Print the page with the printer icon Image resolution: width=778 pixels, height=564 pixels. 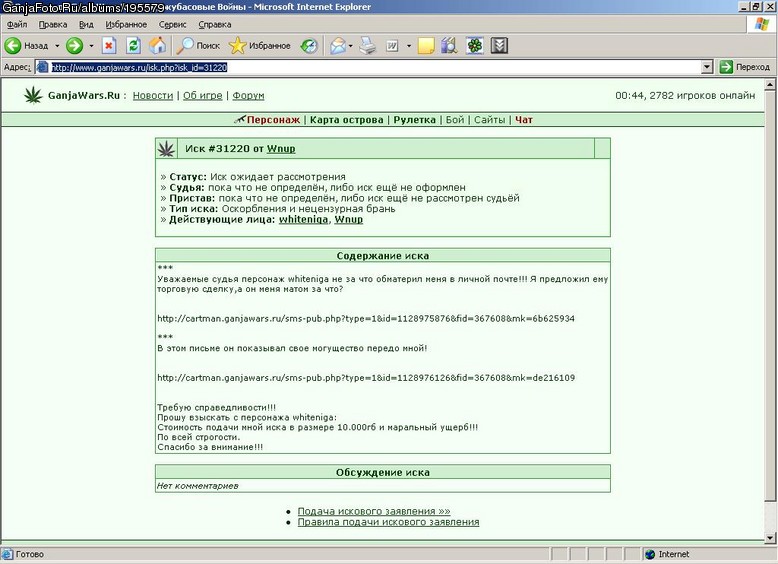pyautogui.click(x=368, y=46)
